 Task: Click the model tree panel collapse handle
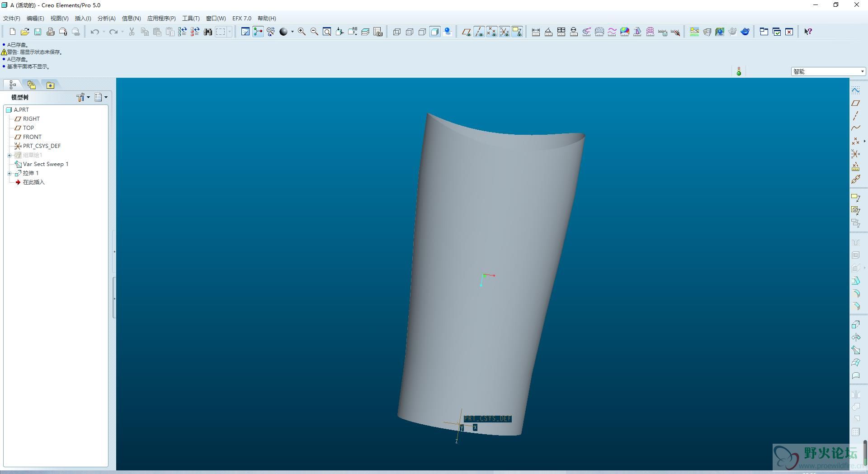tap(114, 298)
